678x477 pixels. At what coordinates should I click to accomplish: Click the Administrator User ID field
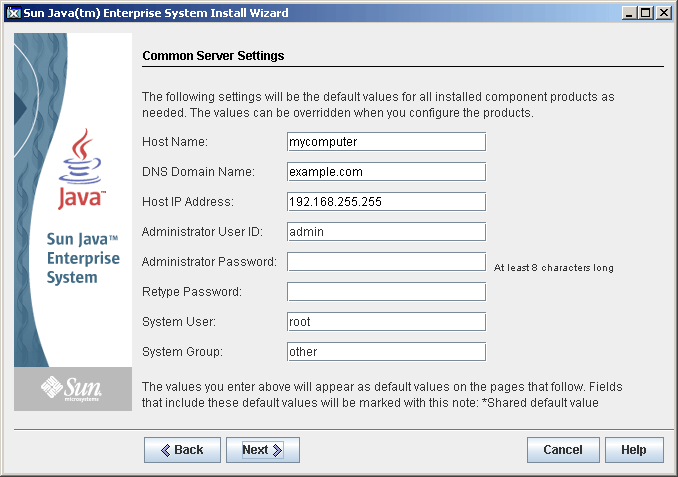386,232
